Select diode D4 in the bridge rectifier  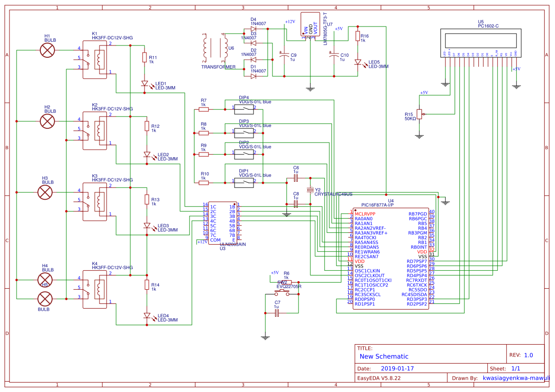click(x=254, y=29)
